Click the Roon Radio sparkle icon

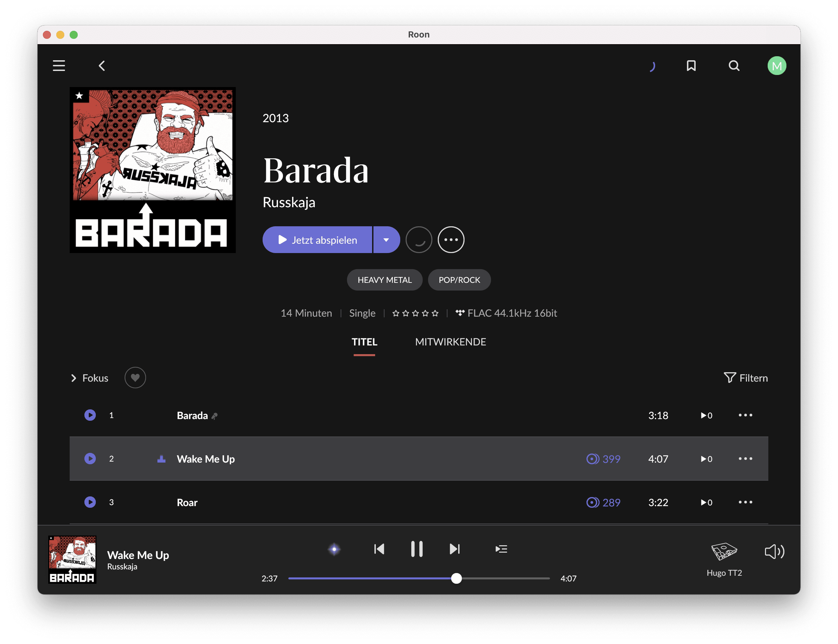pos(334,549)
